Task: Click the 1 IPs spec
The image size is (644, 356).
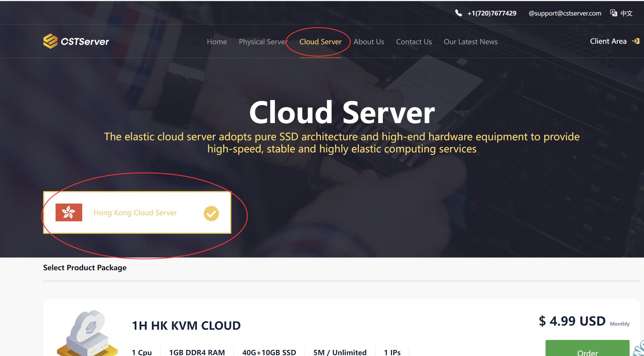Action: pyautogui.click(x=392, y=352)
